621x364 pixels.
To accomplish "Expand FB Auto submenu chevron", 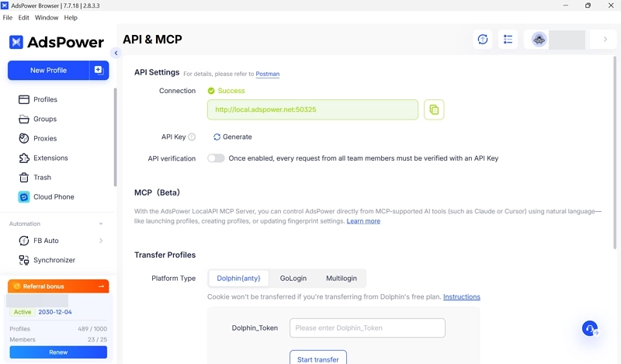I will click(x=101, y=241).
